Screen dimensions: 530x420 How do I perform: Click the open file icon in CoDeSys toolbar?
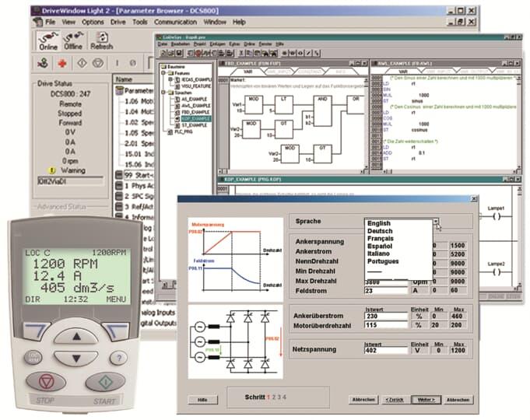[x=171, y=53]
